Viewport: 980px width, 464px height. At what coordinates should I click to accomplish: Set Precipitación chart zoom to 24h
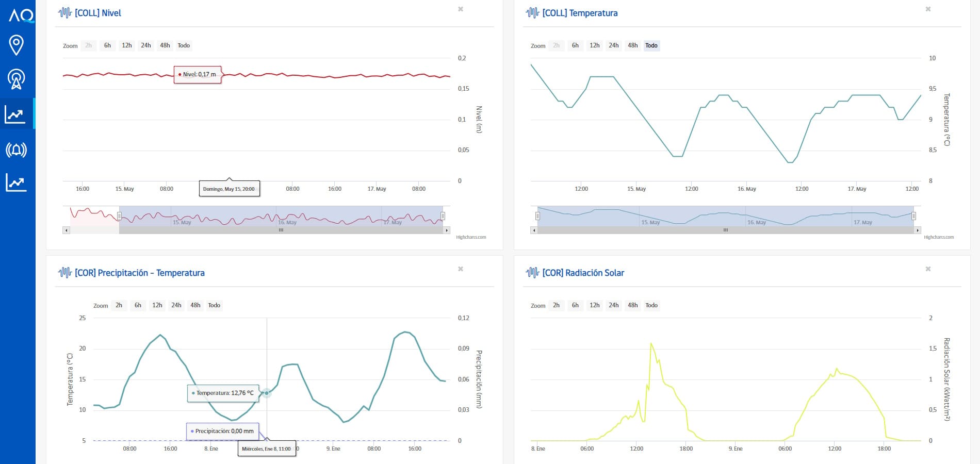point(176,305)
